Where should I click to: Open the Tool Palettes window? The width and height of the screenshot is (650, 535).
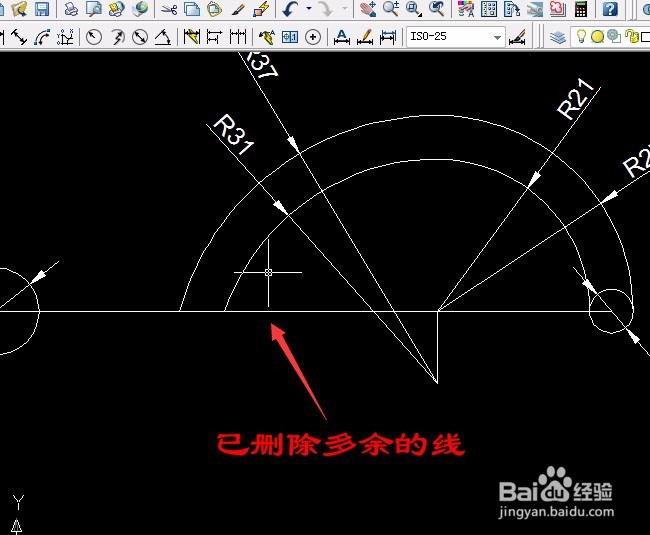(512, 8)
